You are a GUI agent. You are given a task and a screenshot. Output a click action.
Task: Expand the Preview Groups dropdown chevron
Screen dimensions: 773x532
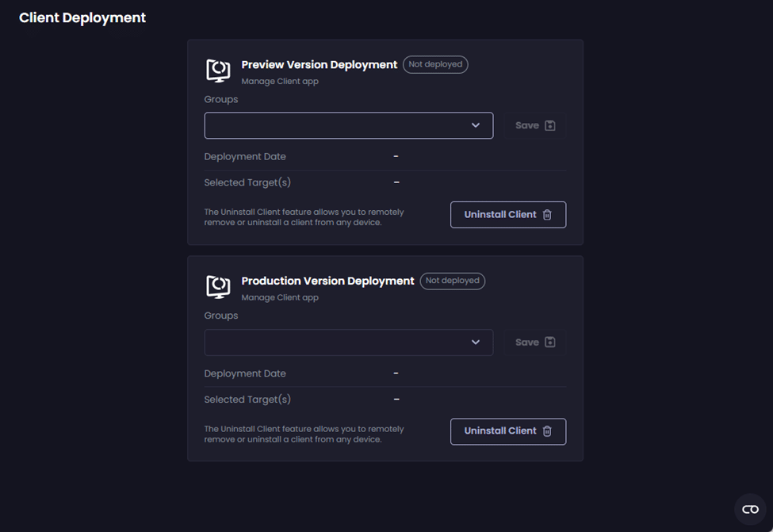pos(476,125)
